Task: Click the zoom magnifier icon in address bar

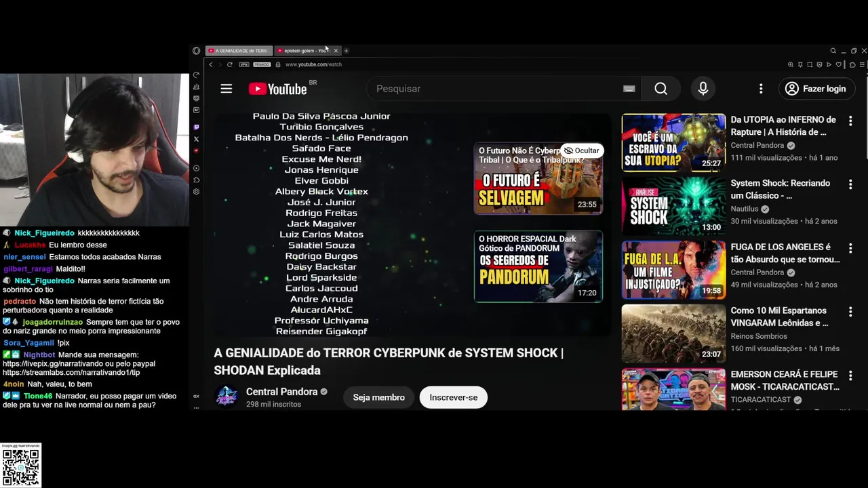Action: click(791, 64)
